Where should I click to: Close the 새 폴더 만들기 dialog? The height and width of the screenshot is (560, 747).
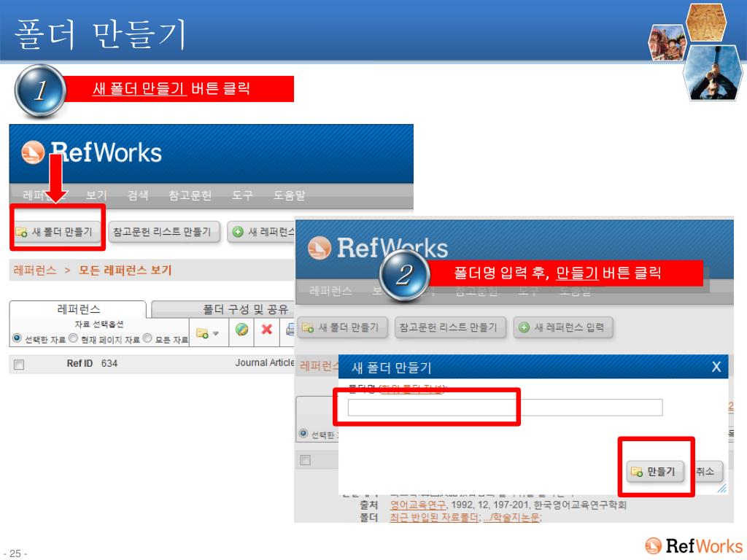(x=716, y=367)
